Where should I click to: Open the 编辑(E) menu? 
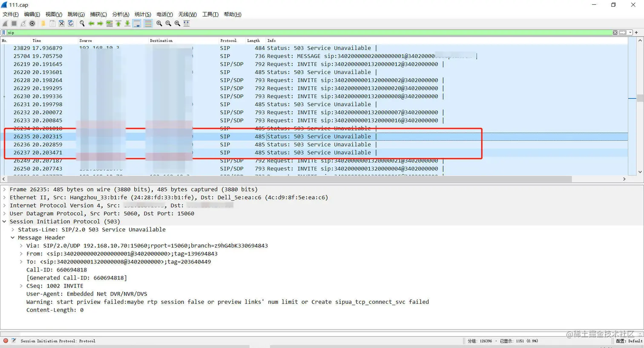(x=32, y=14)
